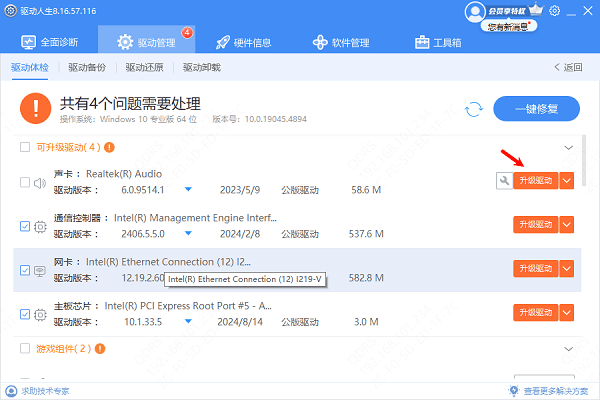Image resolution: width=600 pixels, height=400 pixels.
Task: Click the Realtek(R) Audio device name
Action: pyautogui.click(x=124, y=174)
